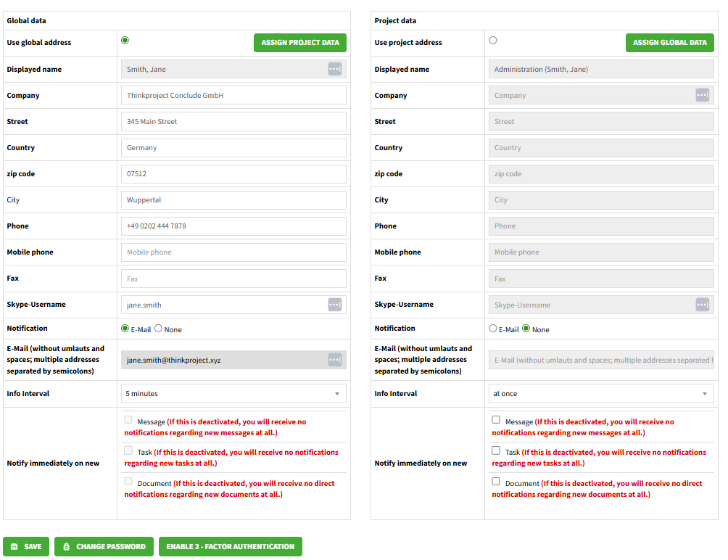The width and height of the screenshot is (728, 560).
Task: Expand the project Info Interval dropdown
Action: 601,393
